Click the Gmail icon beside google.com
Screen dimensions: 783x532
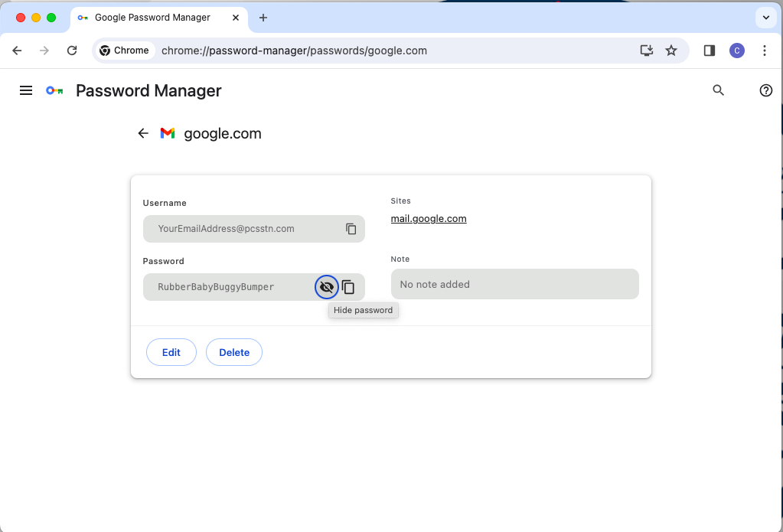click(168, 133)
